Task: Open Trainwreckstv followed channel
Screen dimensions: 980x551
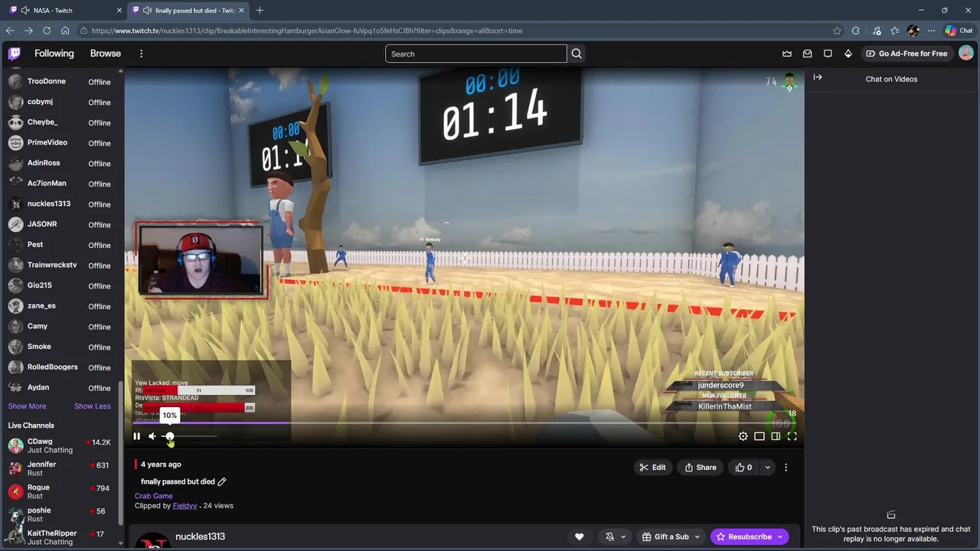Action: [x=60, y=265]
